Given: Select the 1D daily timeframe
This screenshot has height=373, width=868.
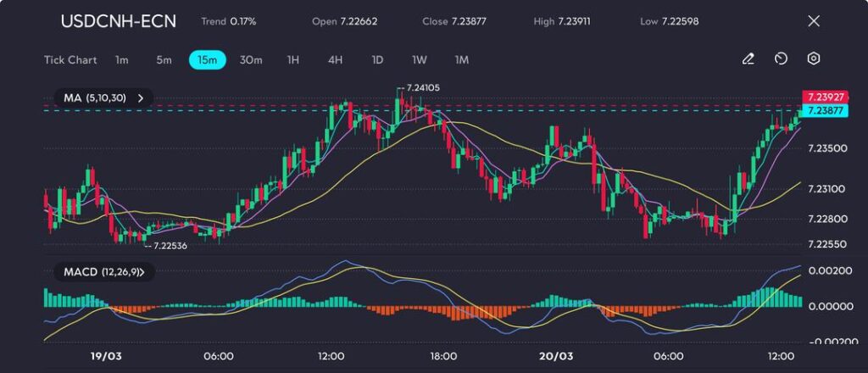Looking at the screenshot, I should [377, 60].
